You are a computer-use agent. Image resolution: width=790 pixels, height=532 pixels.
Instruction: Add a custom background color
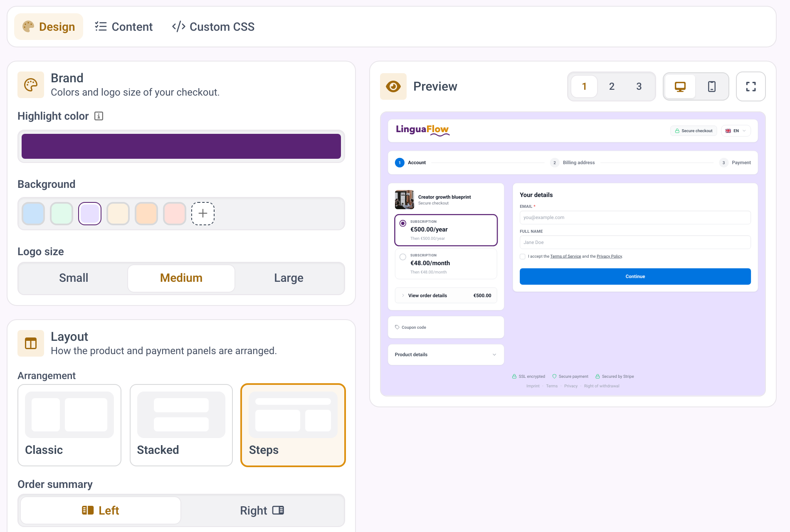(203, 214)
